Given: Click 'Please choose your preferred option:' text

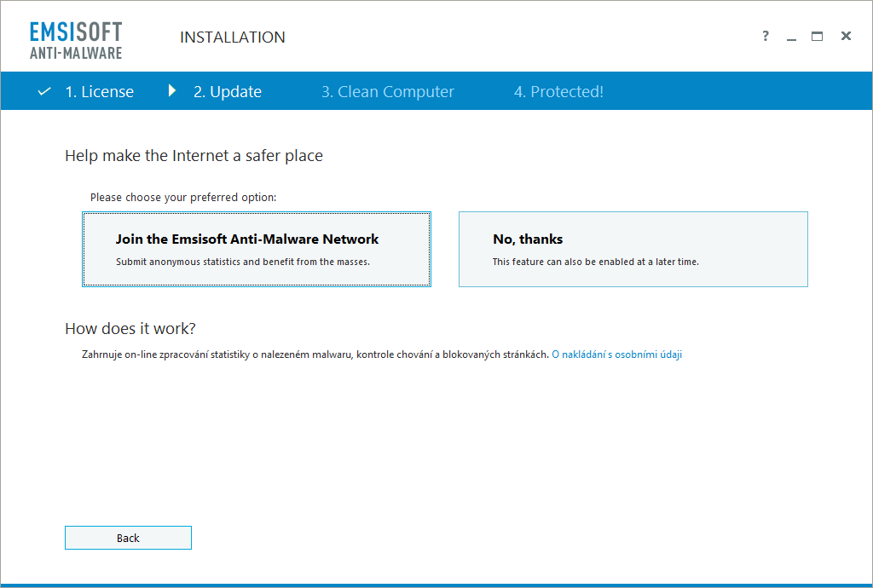Looking at the screenshot, I should [183, 198].
